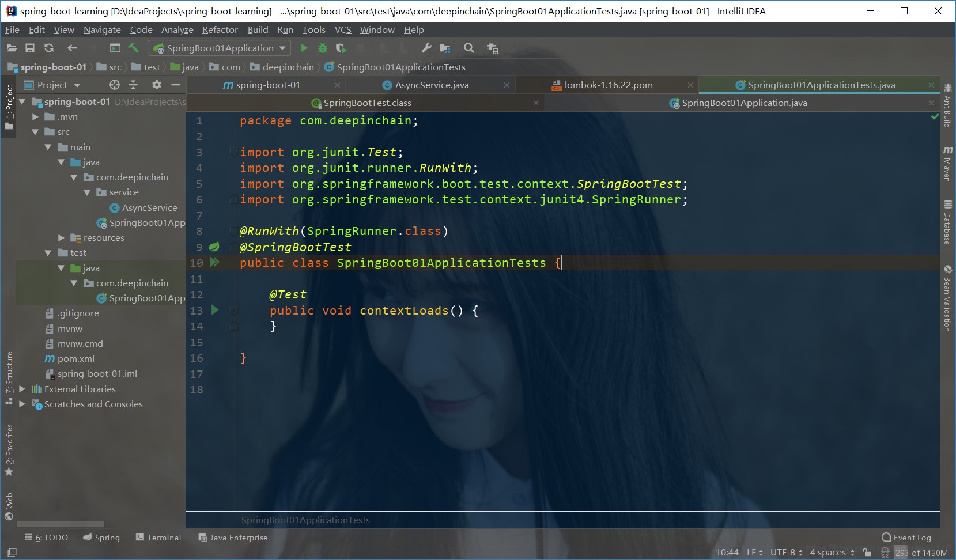This screenshot has width=956, height=560.
Task: Open the LF line separator selector
Action: 755,553
